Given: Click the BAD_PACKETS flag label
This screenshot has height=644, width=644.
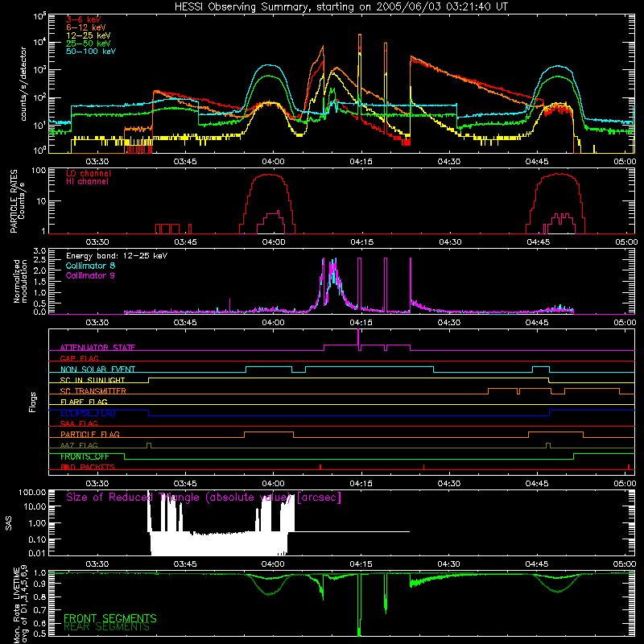Looking at the screenshot, I should pyautogui.click(x=88, y=467).
